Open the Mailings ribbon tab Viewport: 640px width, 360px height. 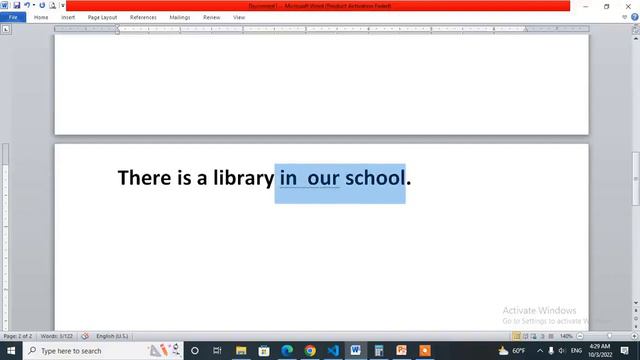click(x=180, y=18)
